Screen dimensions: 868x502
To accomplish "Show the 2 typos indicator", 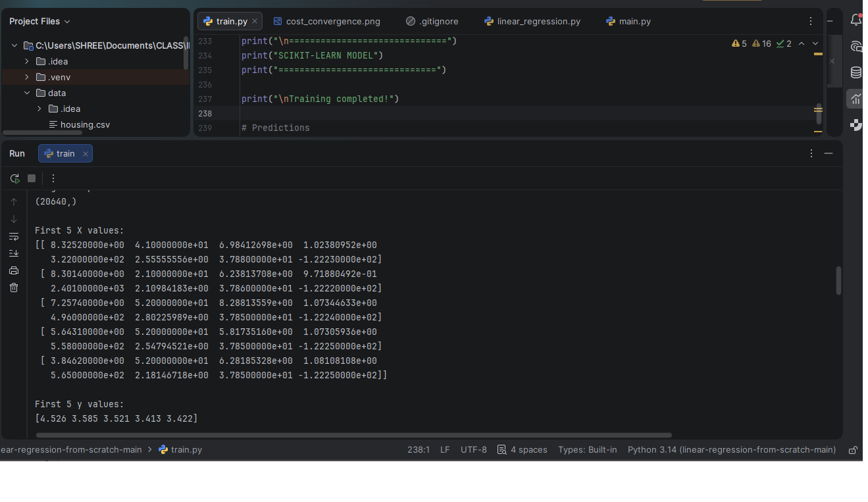I will tap(784, 43).
